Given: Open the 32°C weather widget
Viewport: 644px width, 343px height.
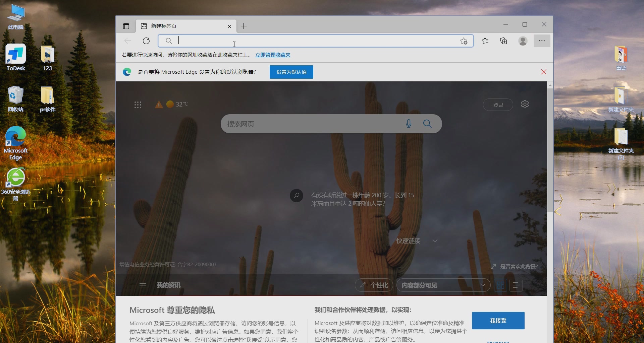Looking at the screenshot, I should [177, 104].
